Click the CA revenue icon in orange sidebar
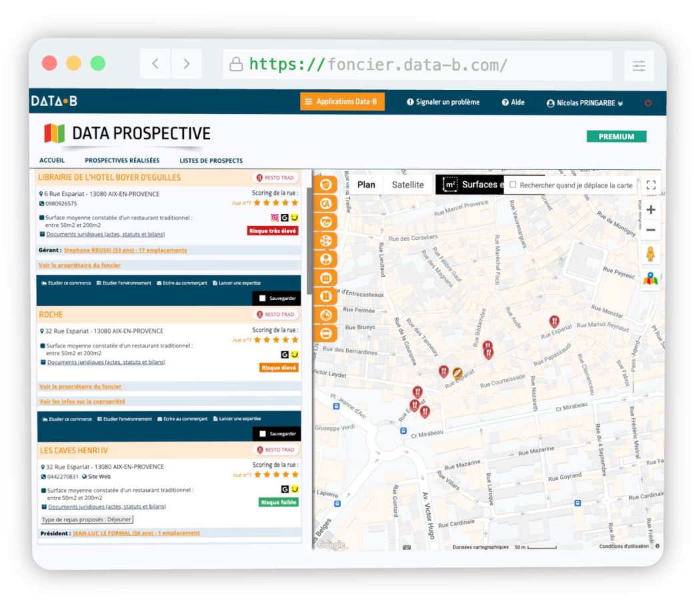Screen dimensions: 700x600 tap(325, 203)
